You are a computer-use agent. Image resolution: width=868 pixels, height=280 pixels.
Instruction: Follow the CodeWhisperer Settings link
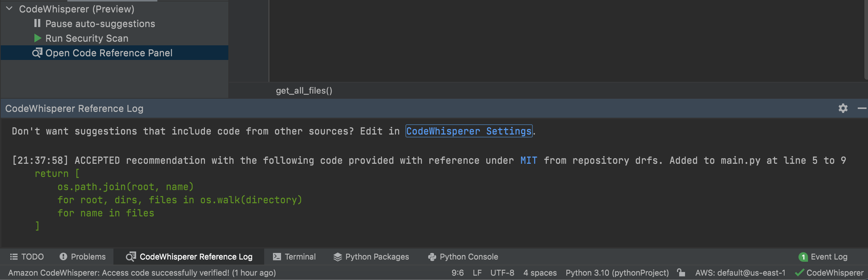coord(469,131)
